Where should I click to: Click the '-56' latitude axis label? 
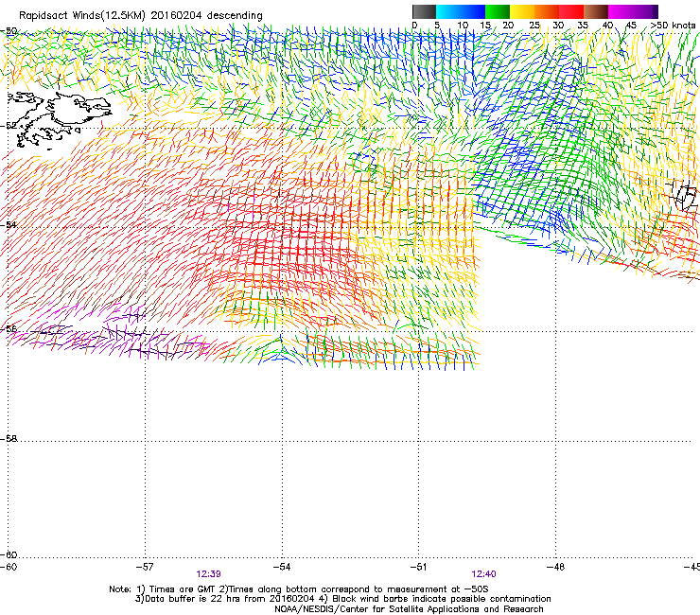click(9, 328)
